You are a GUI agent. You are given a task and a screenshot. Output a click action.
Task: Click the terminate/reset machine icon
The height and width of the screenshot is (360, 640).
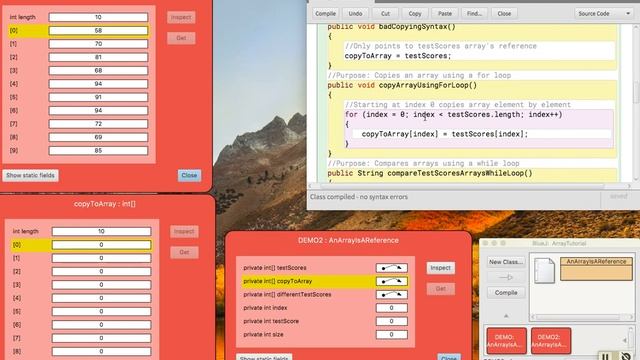(626, 356)
